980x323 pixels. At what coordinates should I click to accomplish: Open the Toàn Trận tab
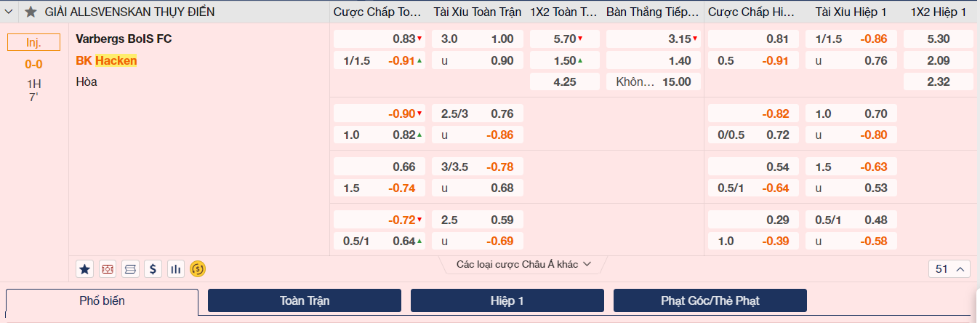[304, 300]
